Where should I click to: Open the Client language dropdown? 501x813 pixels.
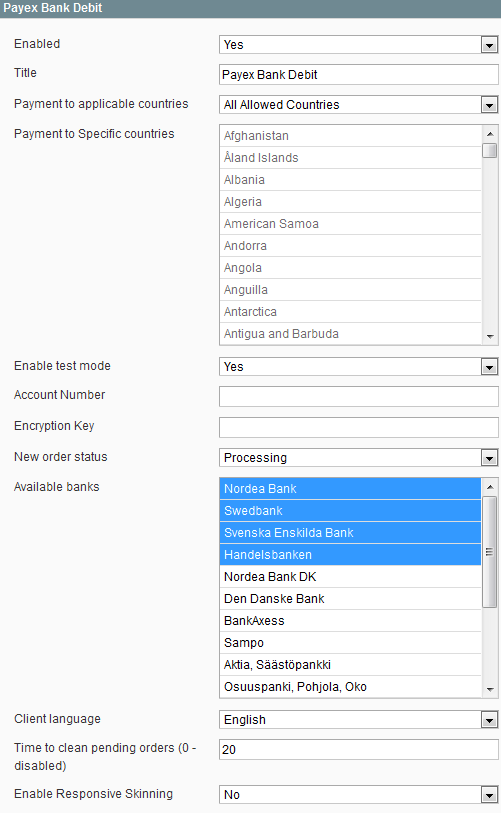[358, 720]
